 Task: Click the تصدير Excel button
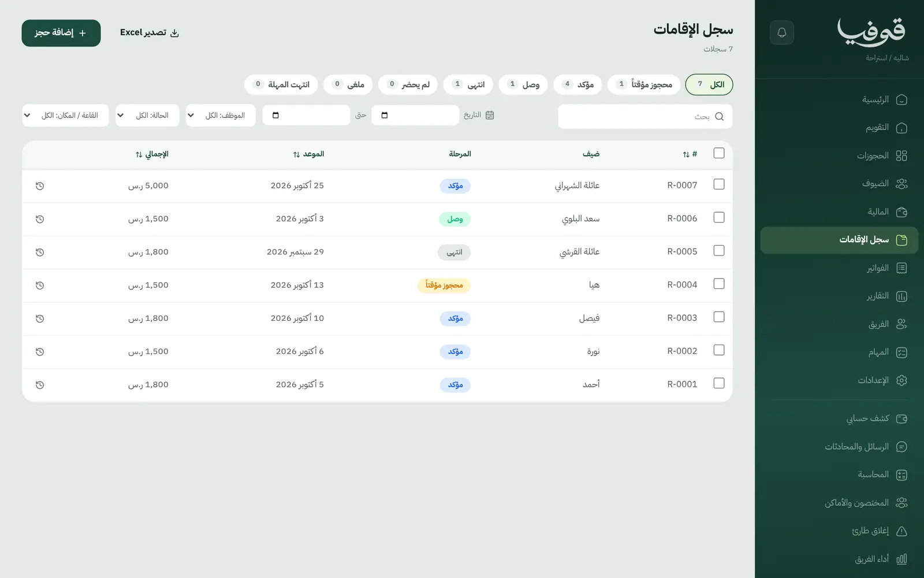click(150, 33)
